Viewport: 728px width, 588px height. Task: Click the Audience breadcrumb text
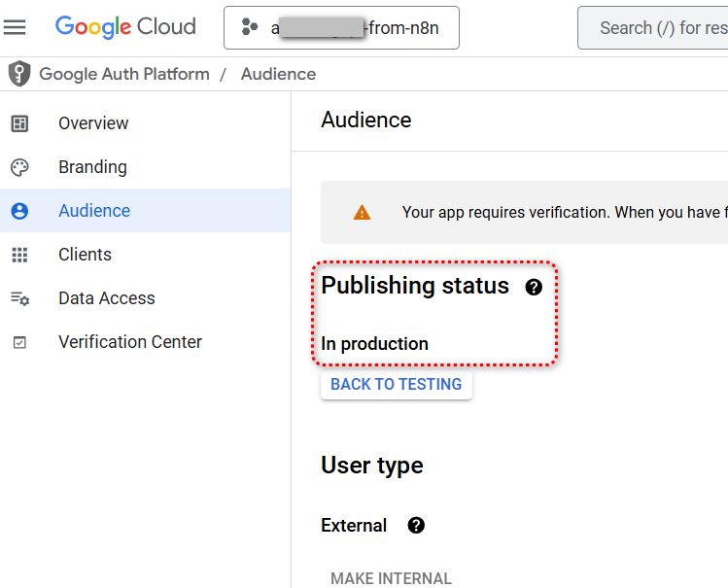click(278, 74)
